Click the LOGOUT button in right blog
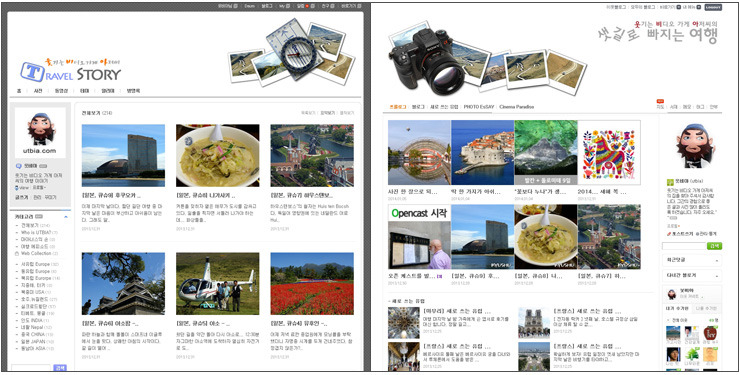740x375 pixels. 713,8
